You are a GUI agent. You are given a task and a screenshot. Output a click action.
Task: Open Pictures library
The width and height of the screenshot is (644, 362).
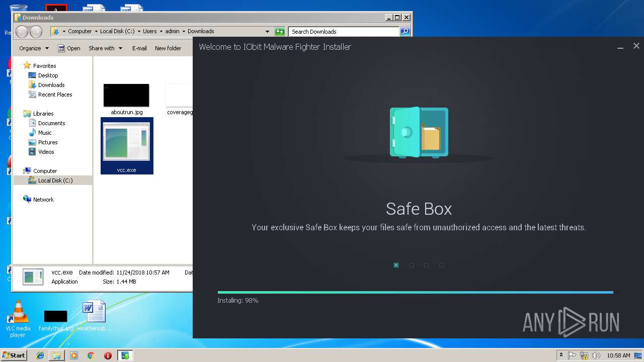click(x=48, y=142)
